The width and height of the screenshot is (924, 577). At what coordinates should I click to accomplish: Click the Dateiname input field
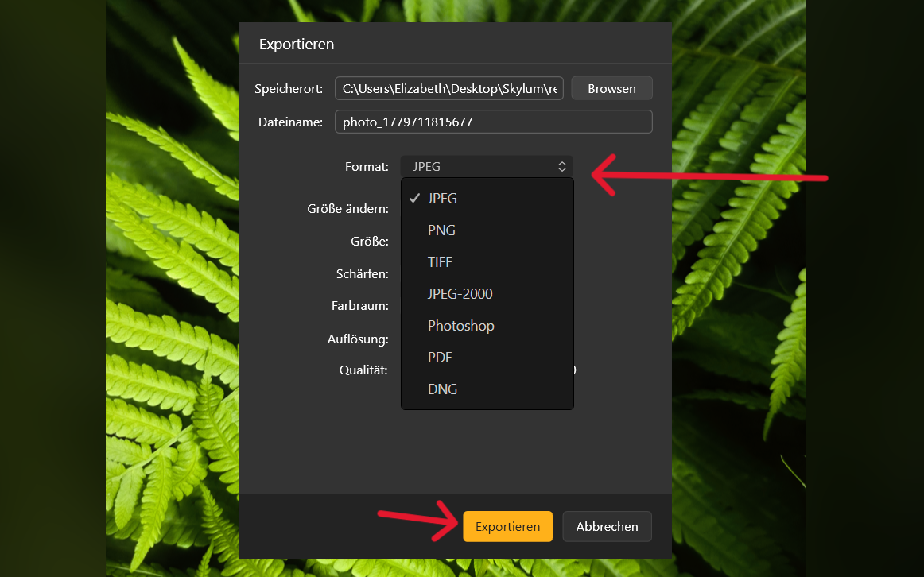[493, 122]
